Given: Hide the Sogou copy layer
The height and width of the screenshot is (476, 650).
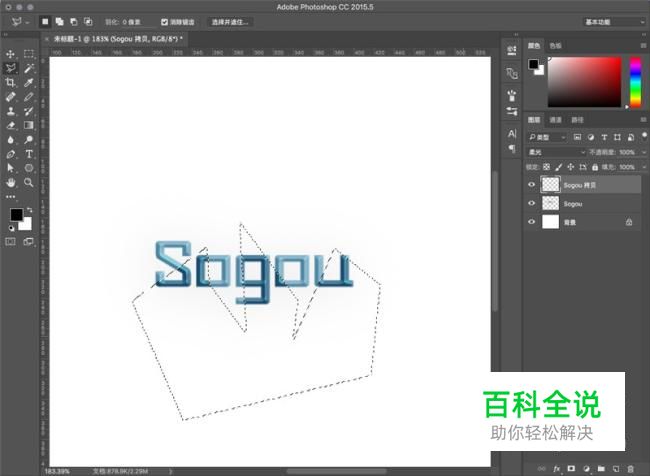Looking at the screenshot, I should [531, 185].
